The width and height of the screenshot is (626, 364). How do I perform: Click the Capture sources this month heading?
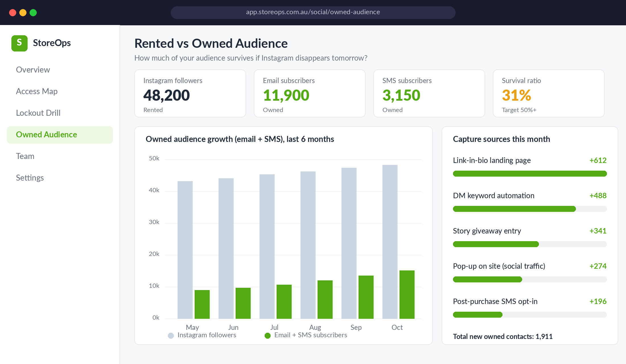(501, 139)
